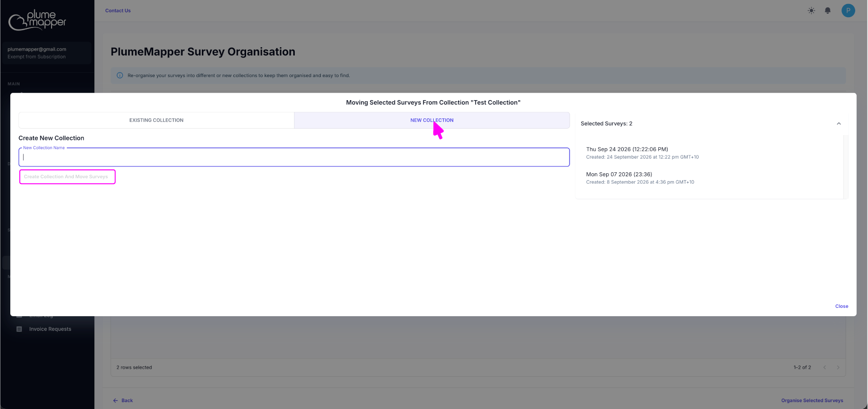Viewport: 868px width, 409px height.
Task: Click the 'Selected Surveys: 2' header
Action: click(x=606, y=124)
